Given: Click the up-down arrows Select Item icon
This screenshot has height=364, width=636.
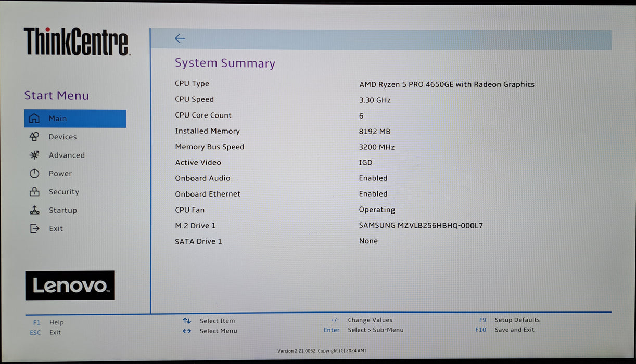Looking at the screenshot, I should [x=187, y=321].
